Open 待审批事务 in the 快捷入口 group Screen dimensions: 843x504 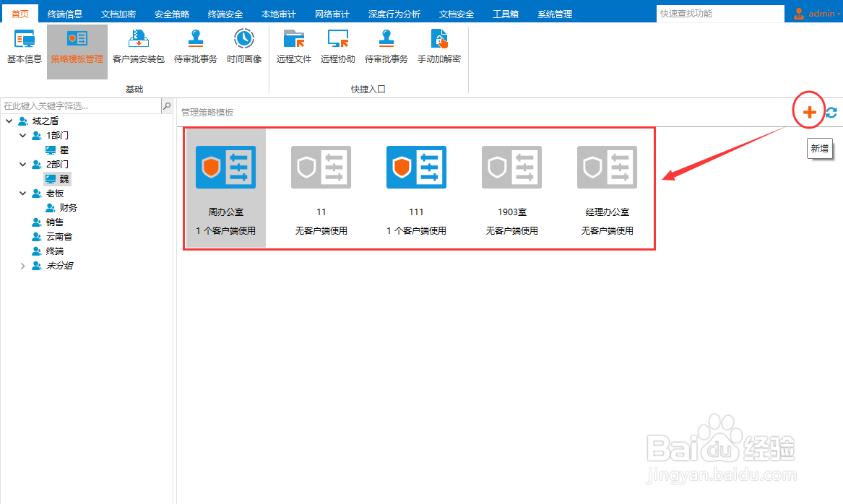point(386,47)
